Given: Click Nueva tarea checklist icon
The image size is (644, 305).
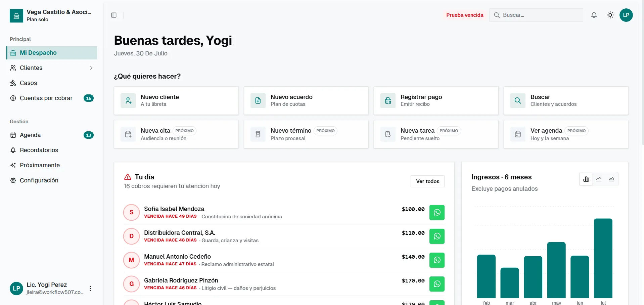Looking at the screenshot, I should coord(388,134).
